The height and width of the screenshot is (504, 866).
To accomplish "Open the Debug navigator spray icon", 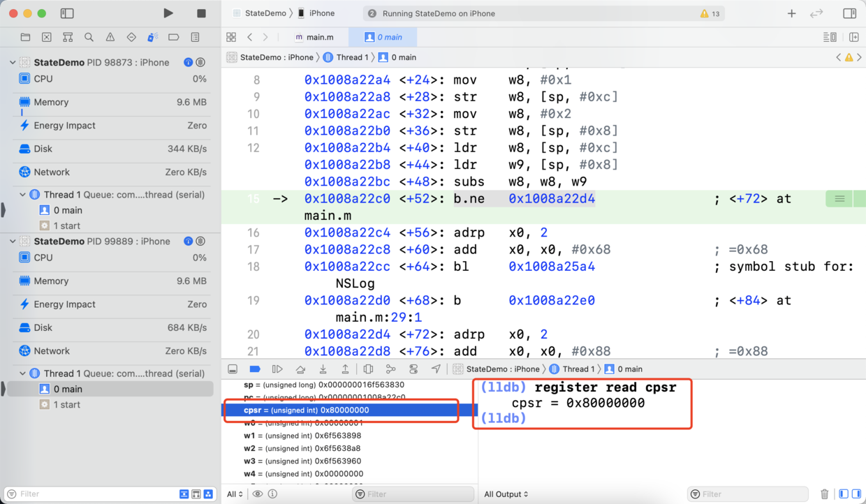I will click(x=152, y=37).
